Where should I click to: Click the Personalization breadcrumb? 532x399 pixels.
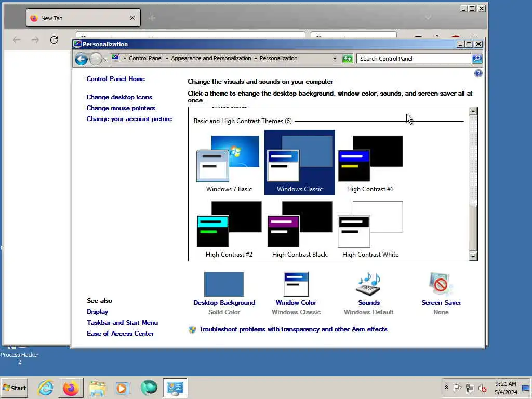point(278,58)
